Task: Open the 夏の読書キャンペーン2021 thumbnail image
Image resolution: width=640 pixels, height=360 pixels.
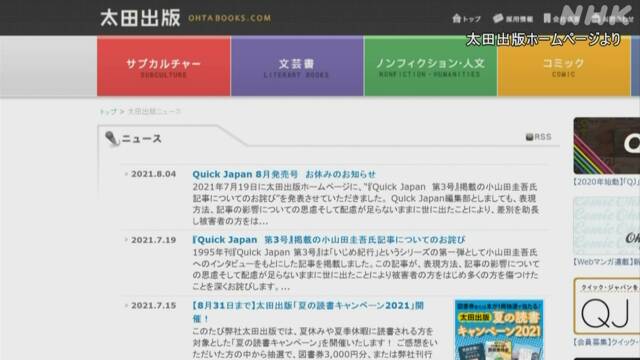Action: [x=499, y=330]
